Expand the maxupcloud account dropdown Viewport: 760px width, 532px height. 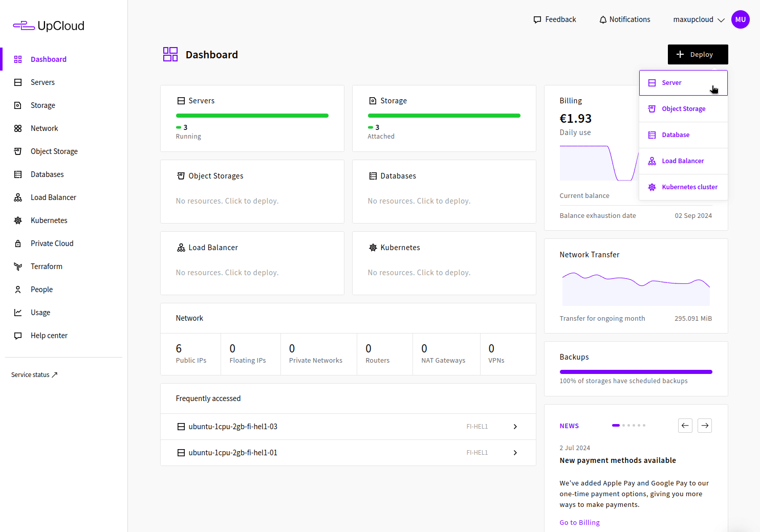pos(699,19)
